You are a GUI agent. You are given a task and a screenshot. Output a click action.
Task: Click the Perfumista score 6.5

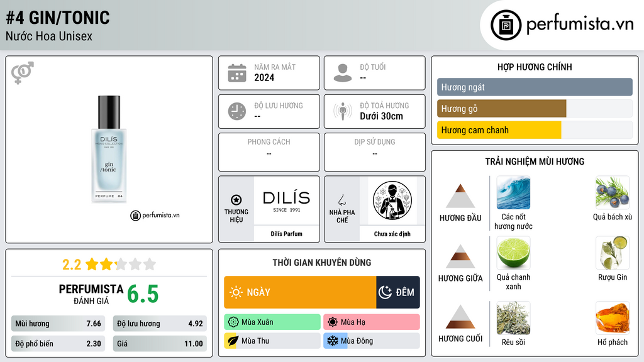pos(143,294)
